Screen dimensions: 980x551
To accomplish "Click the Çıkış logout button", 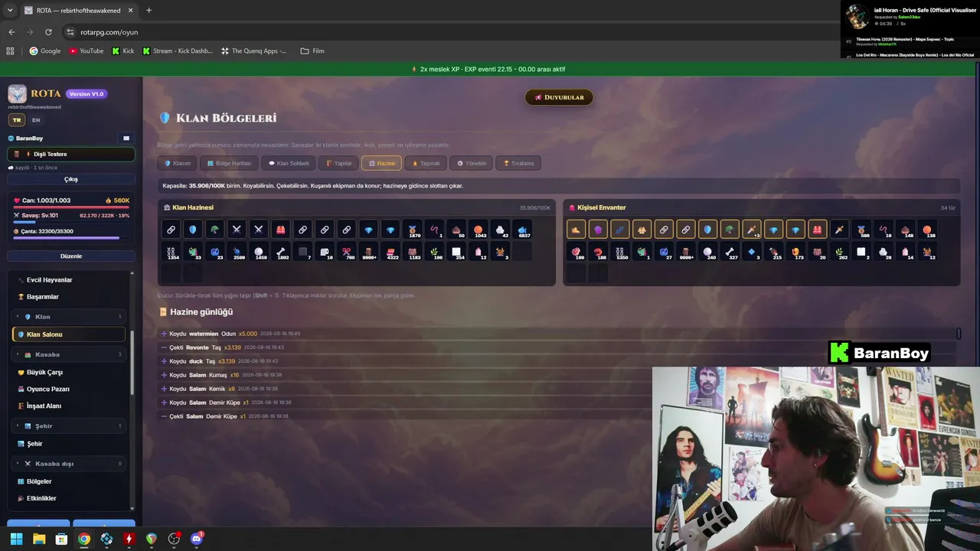I will (71, 179).
